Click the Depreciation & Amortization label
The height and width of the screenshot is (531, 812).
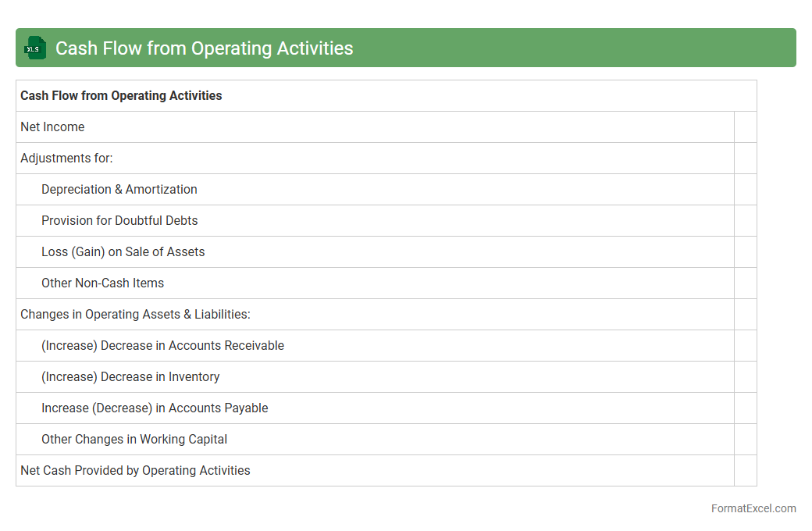coord(119,190)
